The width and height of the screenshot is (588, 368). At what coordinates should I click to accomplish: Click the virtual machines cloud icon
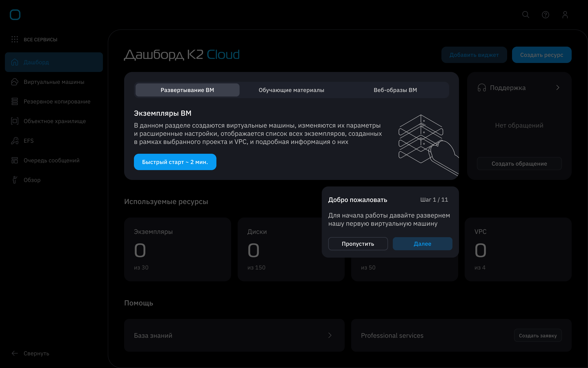(14, 82)
